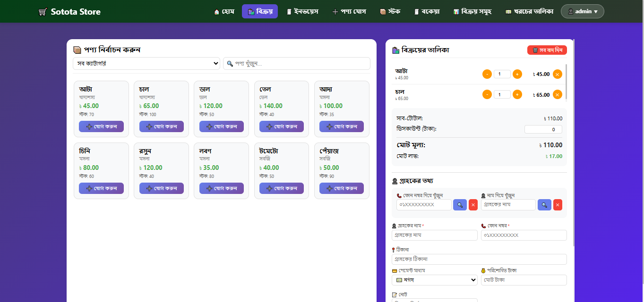Image resolution: width=644 pixels, height=302 pixels.
Task: Open the পেমেন্ট মাধ্যম নগদ dropdown
Action: (435, 280)
